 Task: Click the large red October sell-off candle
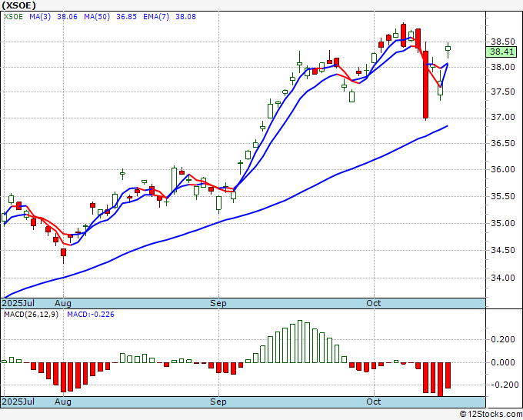click(425, 85)
